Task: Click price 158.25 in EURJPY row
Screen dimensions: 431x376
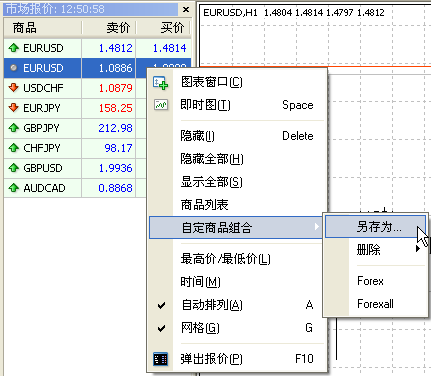Action: (116, 108)
